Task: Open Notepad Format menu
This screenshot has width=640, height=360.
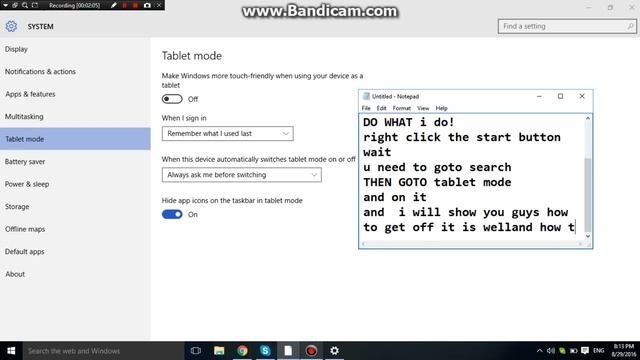Action: pyautogui.click(x=402, y=108)
